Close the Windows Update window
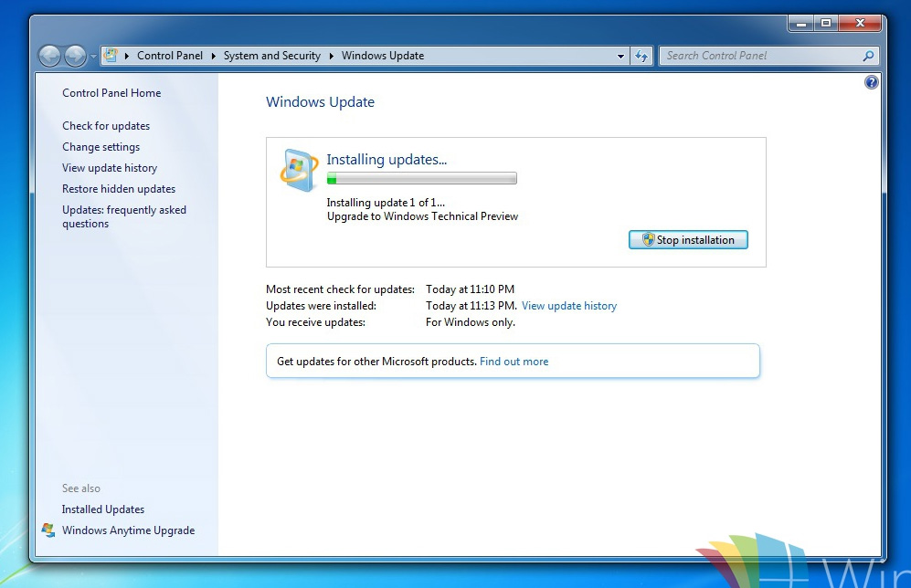 (x=861, y=23)
